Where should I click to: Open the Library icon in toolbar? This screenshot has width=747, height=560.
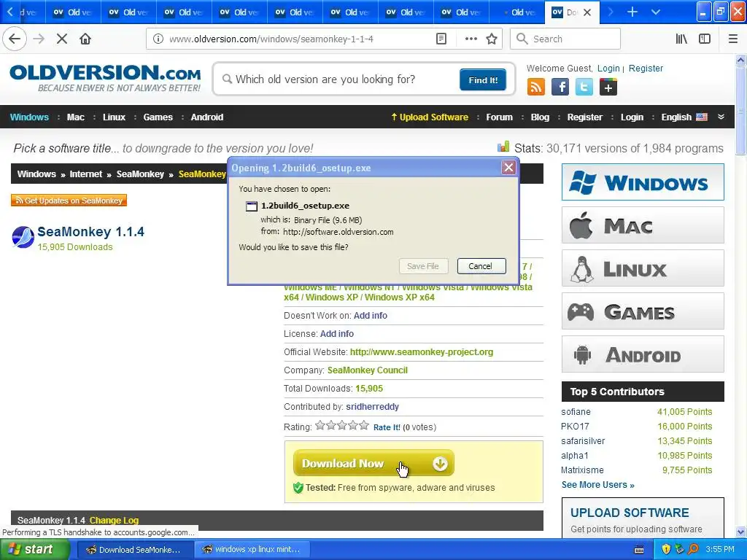coord(681,39)
